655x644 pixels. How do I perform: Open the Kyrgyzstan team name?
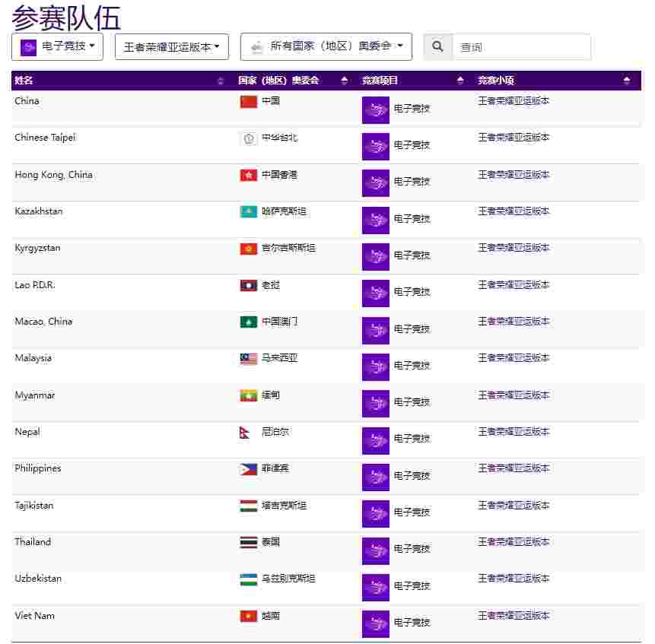click(37, 249)
